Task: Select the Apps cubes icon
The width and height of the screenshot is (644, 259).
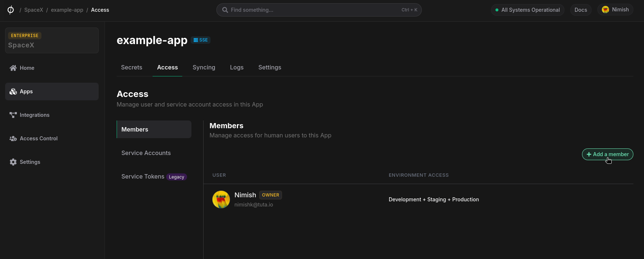Action: [13, 91]
